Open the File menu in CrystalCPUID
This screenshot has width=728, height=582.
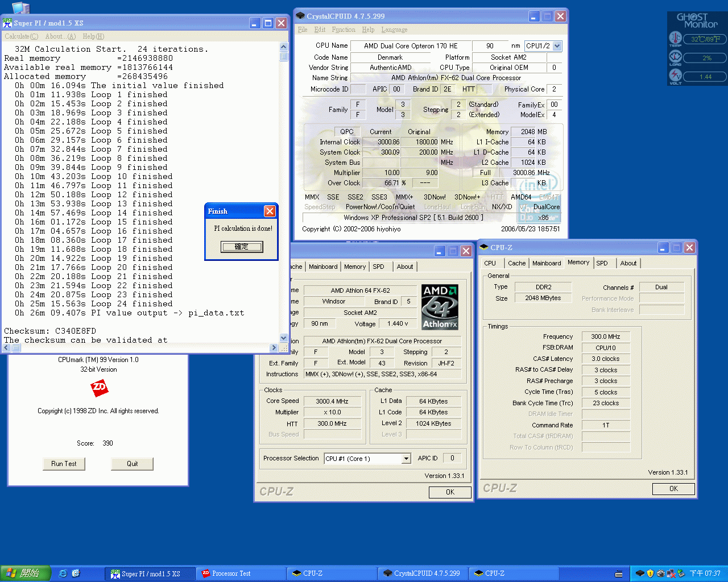[x=303, y=30]
